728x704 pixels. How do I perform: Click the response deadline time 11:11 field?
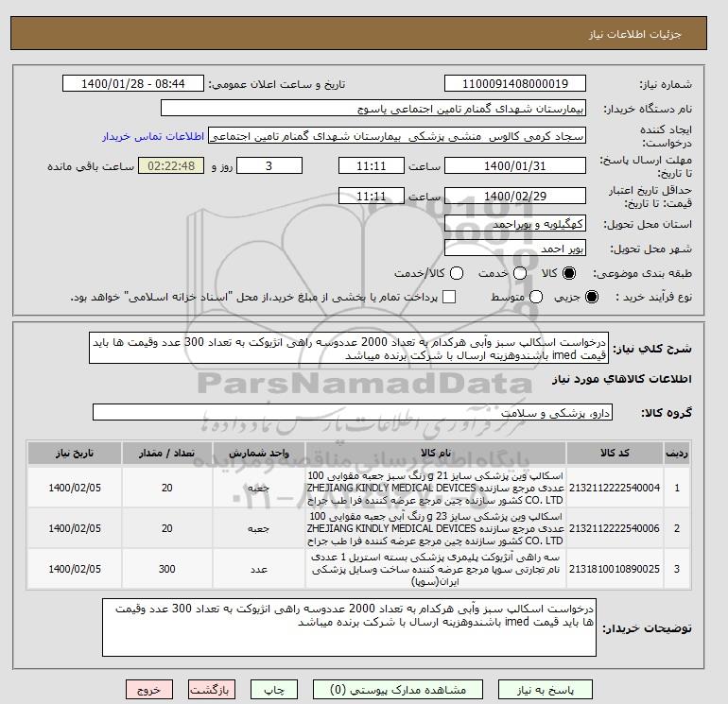[x=372, y=165]
